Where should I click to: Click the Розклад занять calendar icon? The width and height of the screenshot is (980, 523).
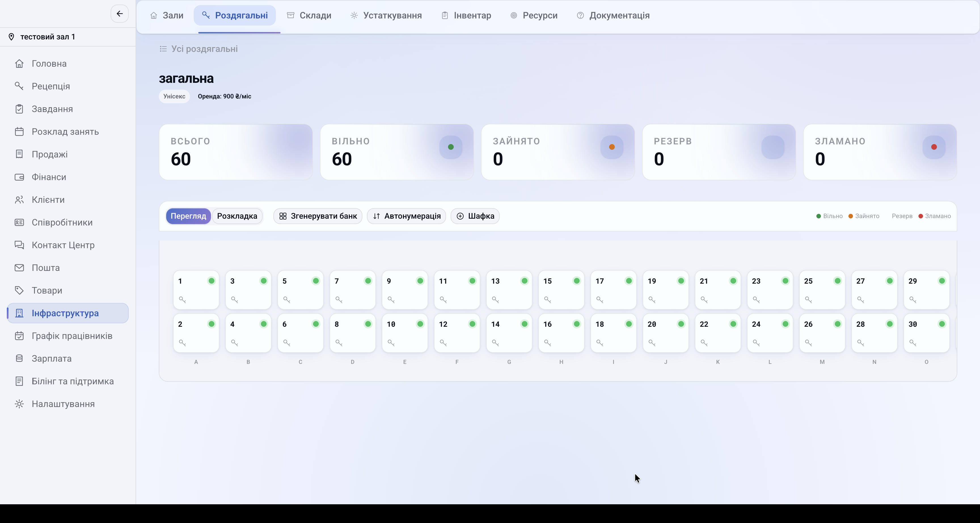(x=19, y=132)
